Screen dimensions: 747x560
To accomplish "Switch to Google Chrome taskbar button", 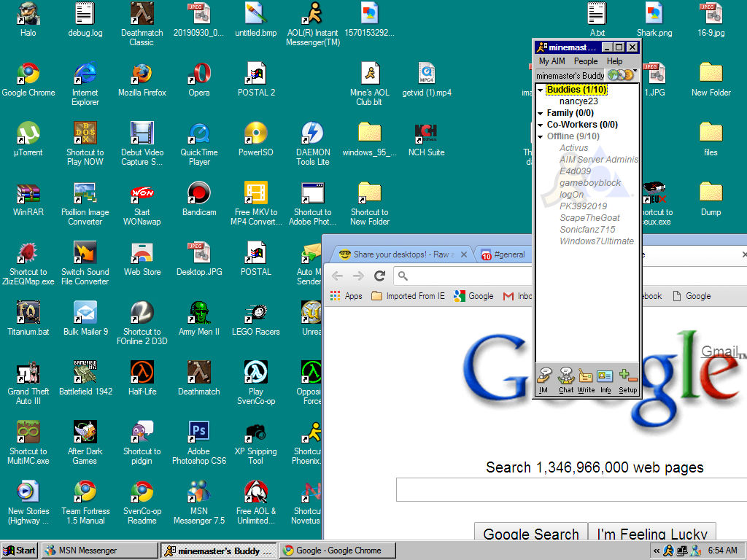I will click(x=337, y=551).
